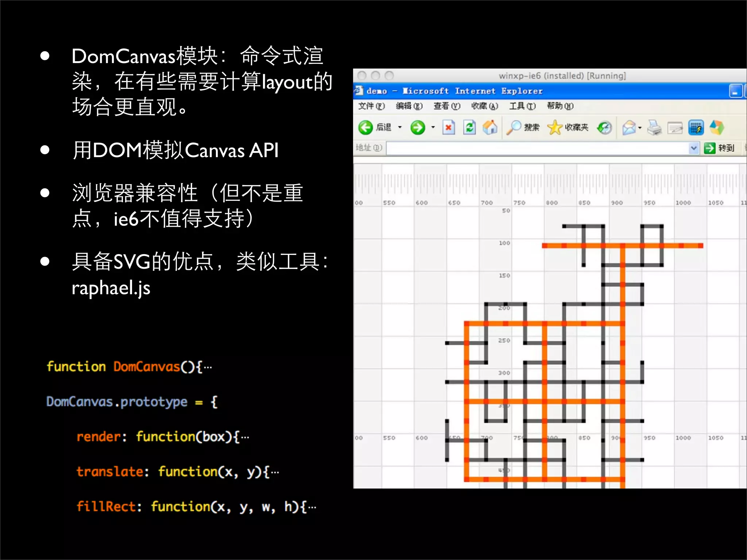Open the 编辑(E) menu
This screenshot has height=560, width=747.
pos(409,106)
